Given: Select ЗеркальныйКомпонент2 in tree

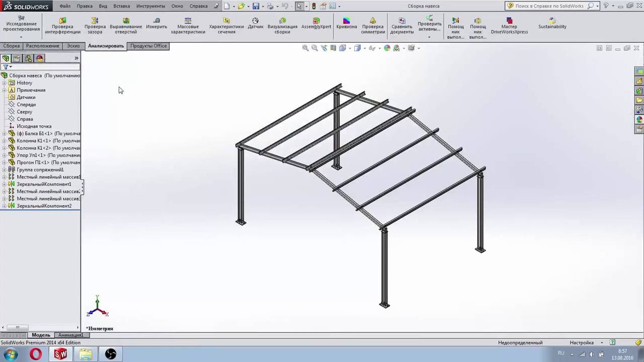Looking at the screenshot, I should [x=44, y=206].
